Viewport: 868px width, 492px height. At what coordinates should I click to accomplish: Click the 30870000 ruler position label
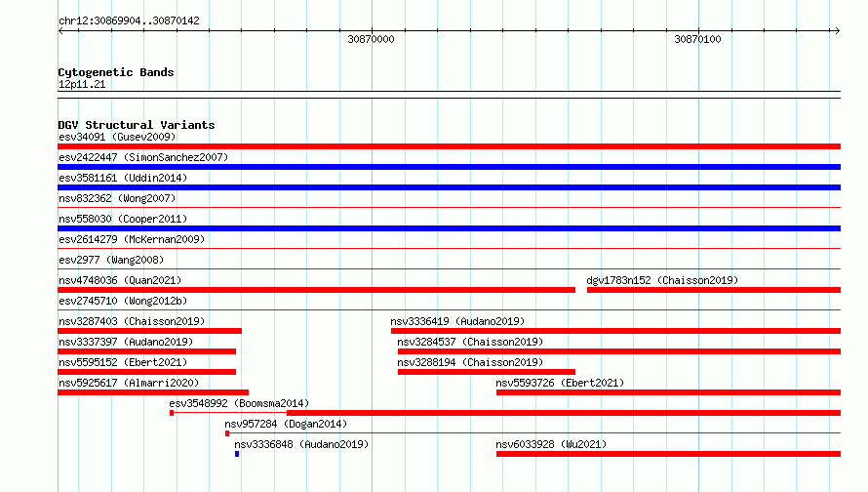371,39
